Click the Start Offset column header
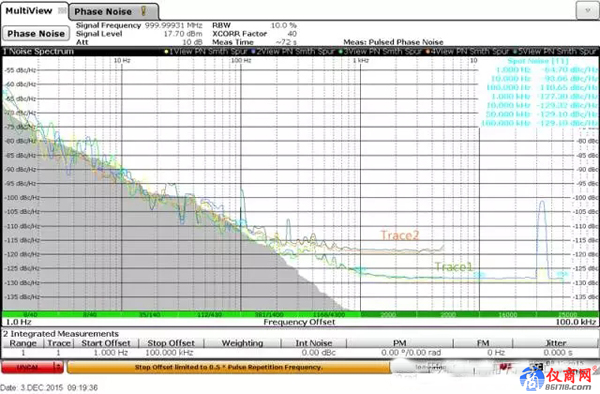This screenshot has width=600, height=394. click(x=106, y=343)
